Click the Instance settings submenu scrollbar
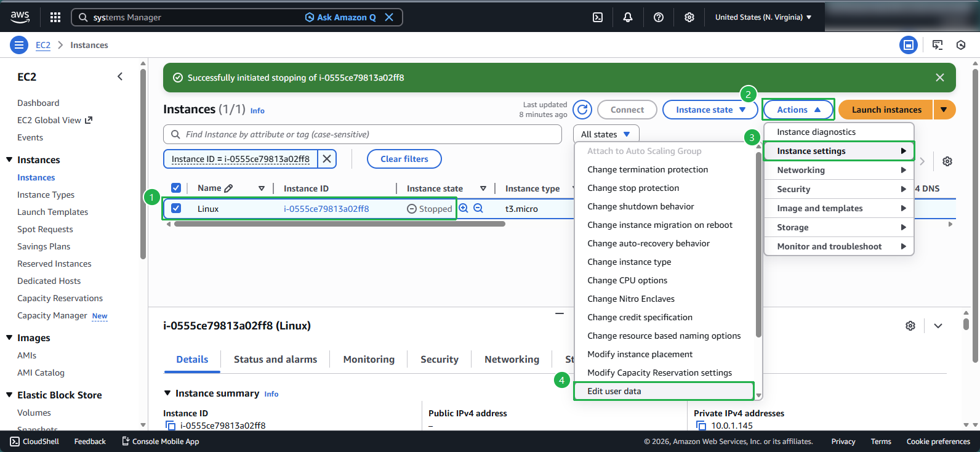 pos(758,244)
